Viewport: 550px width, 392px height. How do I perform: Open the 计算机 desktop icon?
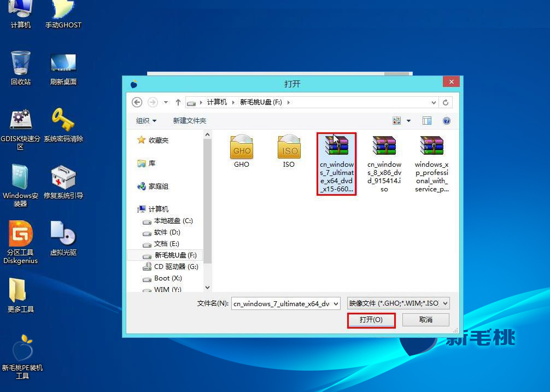20,14
